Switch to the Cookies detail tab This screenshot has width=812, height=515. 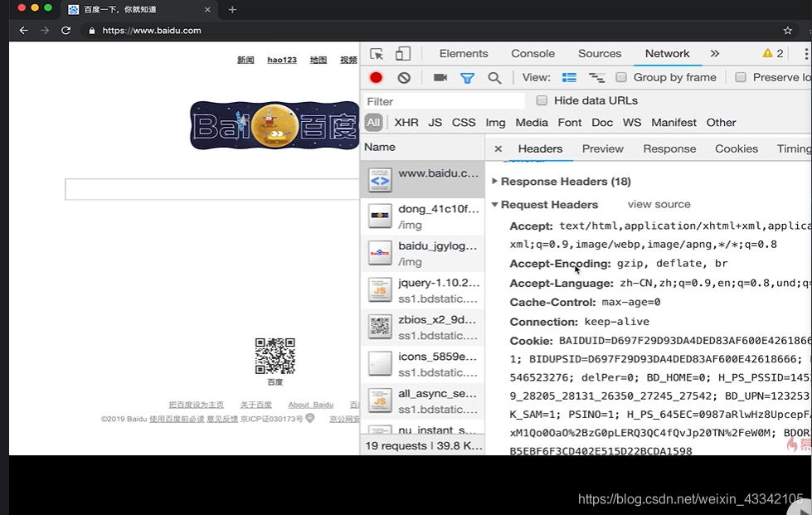point(737,149)
